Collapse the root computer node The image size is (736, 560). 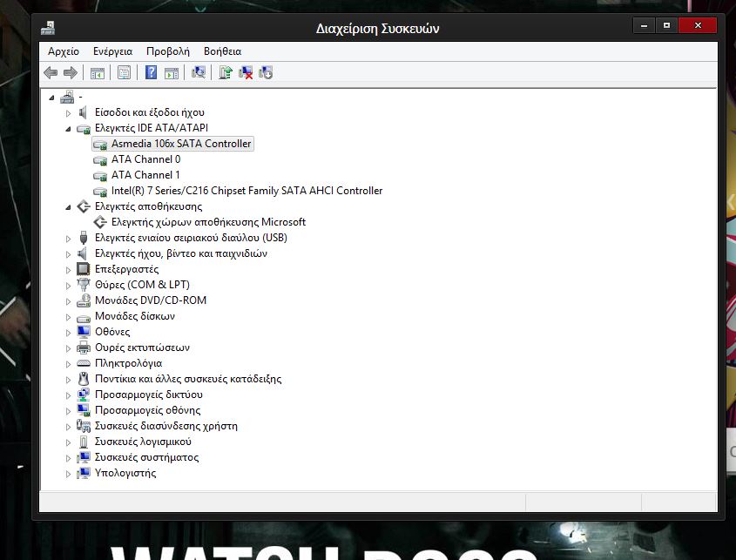(x=51, y=98)
